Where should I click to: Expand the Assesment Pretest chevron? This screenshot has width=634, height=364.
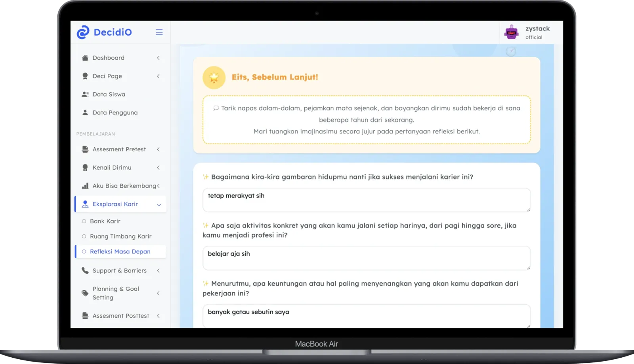pos(158,149)
